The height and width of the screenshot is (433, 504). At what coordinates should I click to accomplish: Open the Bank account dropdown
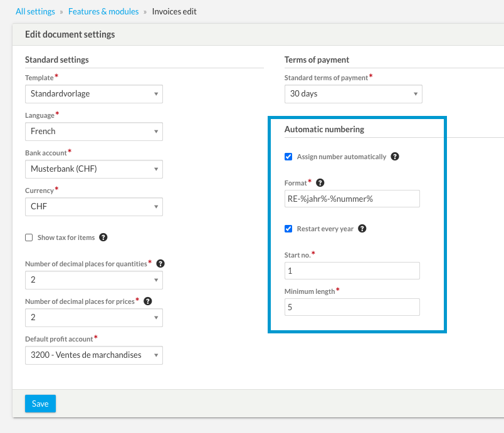coord(94,169)
